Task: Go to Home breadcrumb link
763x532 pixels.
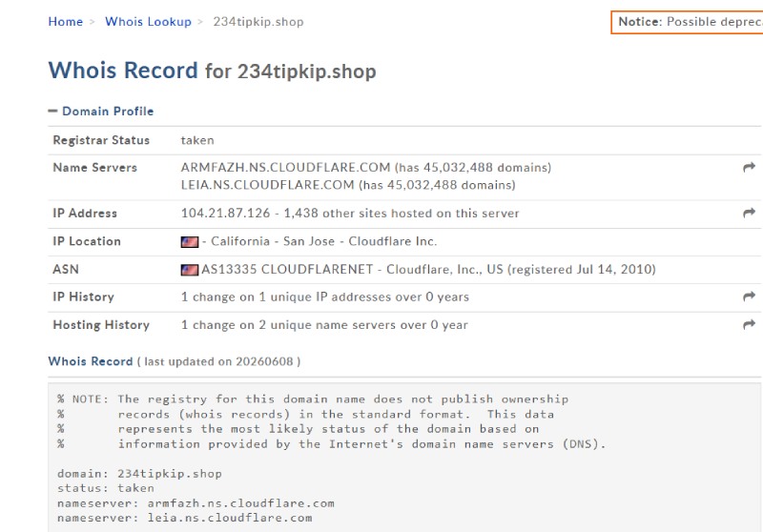Action: pyautogui.click(x=65, y=22)
